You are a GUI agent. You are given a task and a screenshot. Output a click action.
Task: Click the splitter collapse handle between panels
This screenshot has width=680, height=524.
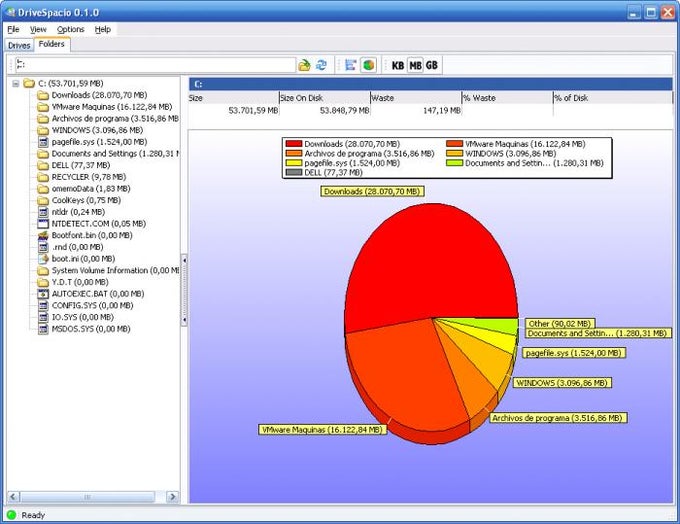(x=184, y=290)
